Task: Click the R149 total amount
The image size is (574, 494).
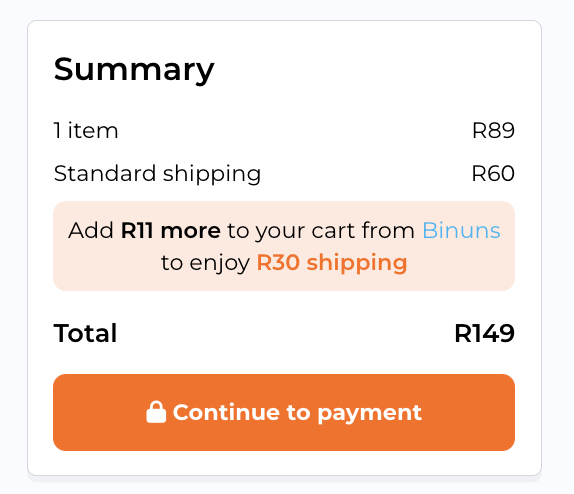Action: pos(484,334)
